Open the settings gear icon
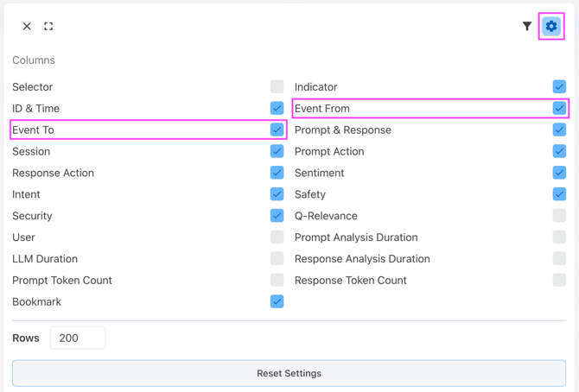Image resolution: width=579 pixels, height=392 pixels. [551, 27]
